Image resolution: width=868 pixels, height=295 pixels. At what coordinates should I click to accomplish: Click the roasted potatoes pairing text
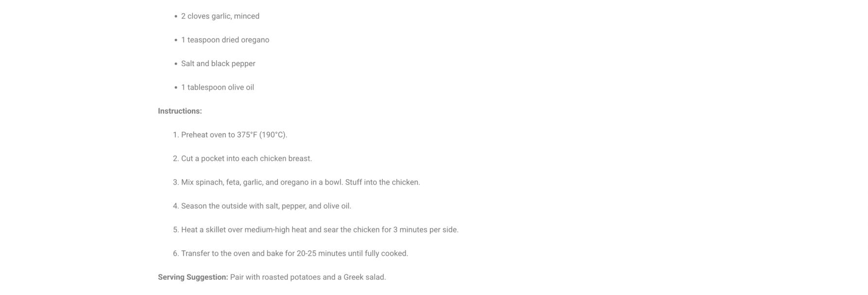click(291, 278)
